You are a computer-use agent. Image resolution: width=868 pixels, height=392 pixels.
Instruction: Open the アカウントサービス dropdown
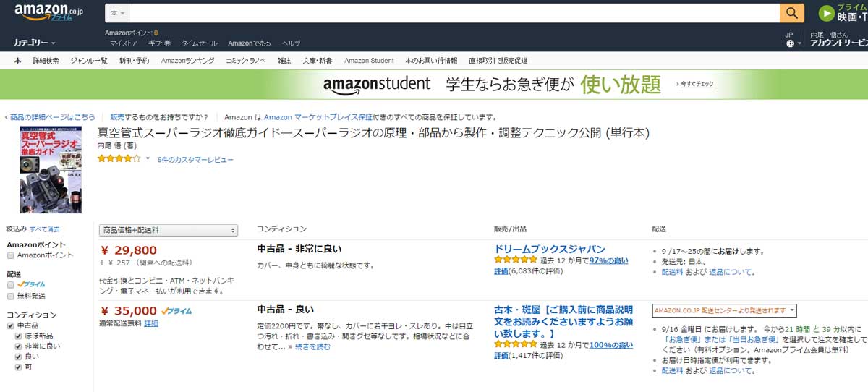click(x=839, y=43)
